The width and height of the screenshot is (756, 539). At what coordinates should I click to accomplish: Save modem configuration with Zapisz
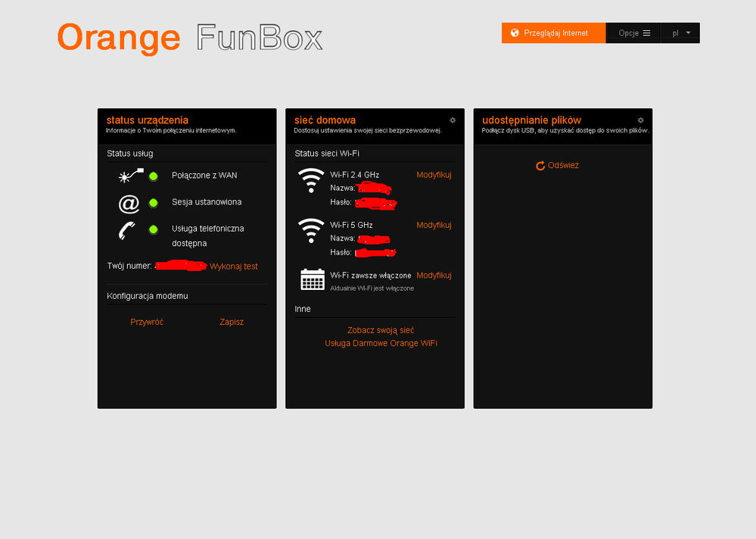[232, 322]
